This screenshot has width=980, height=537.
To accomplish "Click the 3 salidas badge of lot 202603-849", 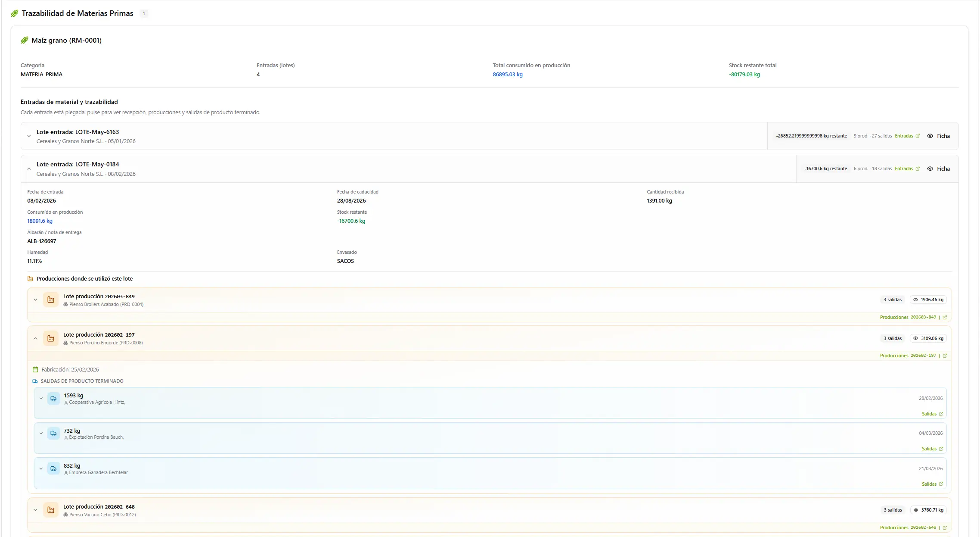I will (x=892, y=300).
